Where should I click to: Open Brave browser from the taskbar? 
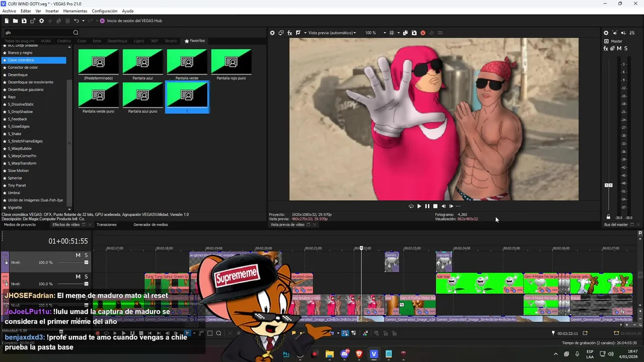[x=359, y=354]
